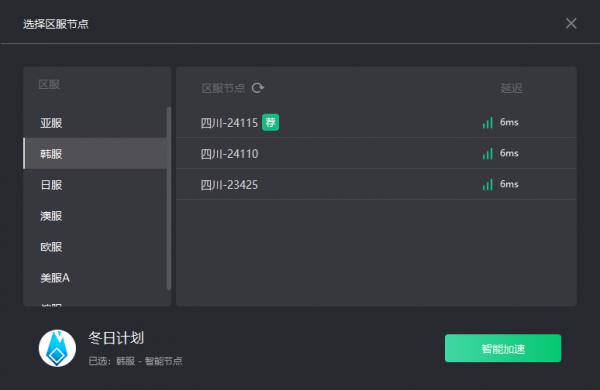This screenshot has width=600, height=390.
Task: Refresh the region node list
Action: coord(258,88)
